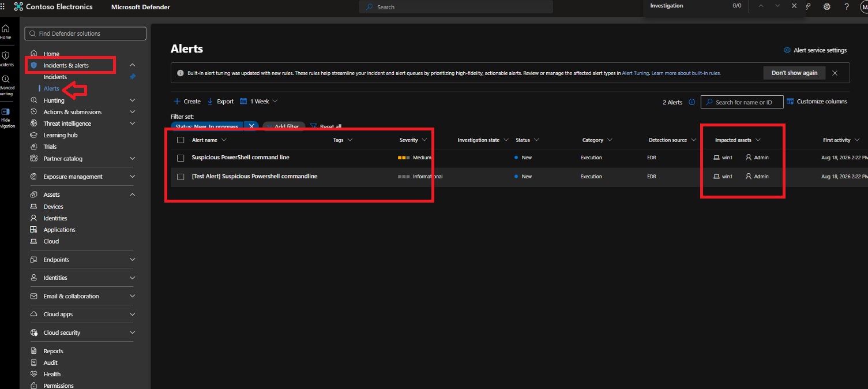
Task: Click Customize columns
Action: tap(817, 102)
